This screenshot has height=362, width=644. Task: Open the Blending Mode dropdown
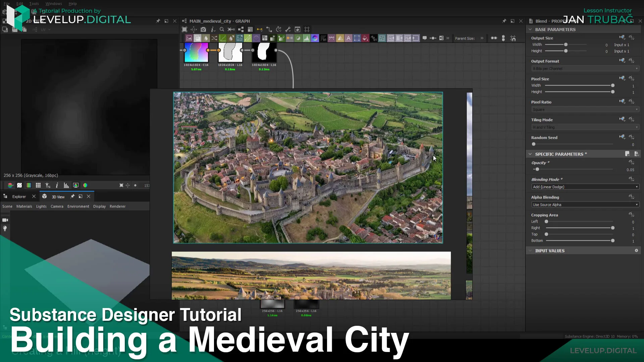coord(584,186)
